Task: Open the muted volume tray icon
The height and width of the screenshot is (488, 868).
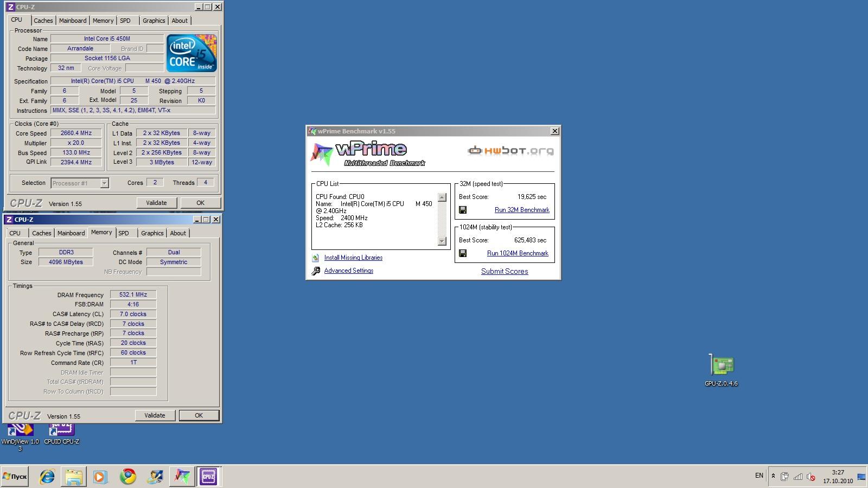Action: [x=811, y=477]
